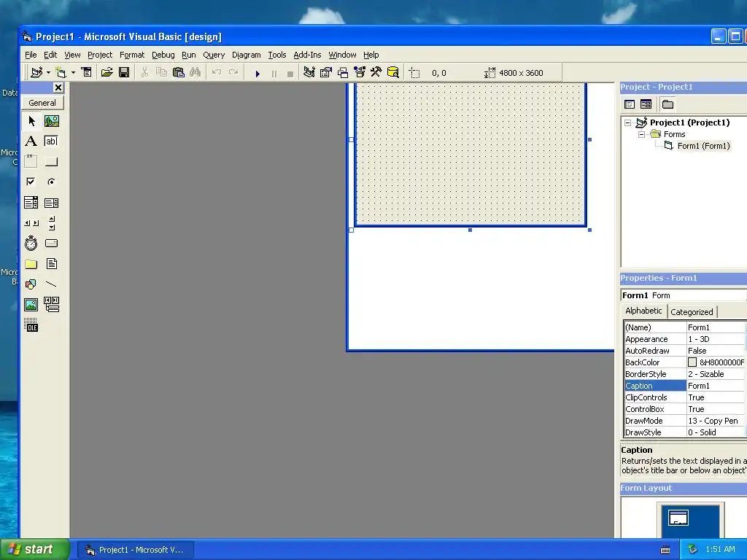
Task: Open the Data View Window toolbar icon
Action: (x=393, y=72)
